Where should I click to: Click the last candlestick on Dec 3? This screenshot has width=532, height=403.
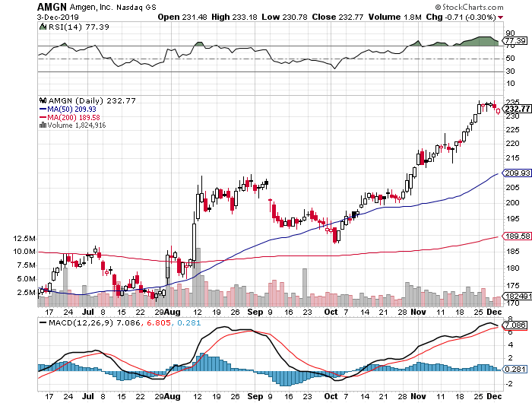click(x=498, y=111)
